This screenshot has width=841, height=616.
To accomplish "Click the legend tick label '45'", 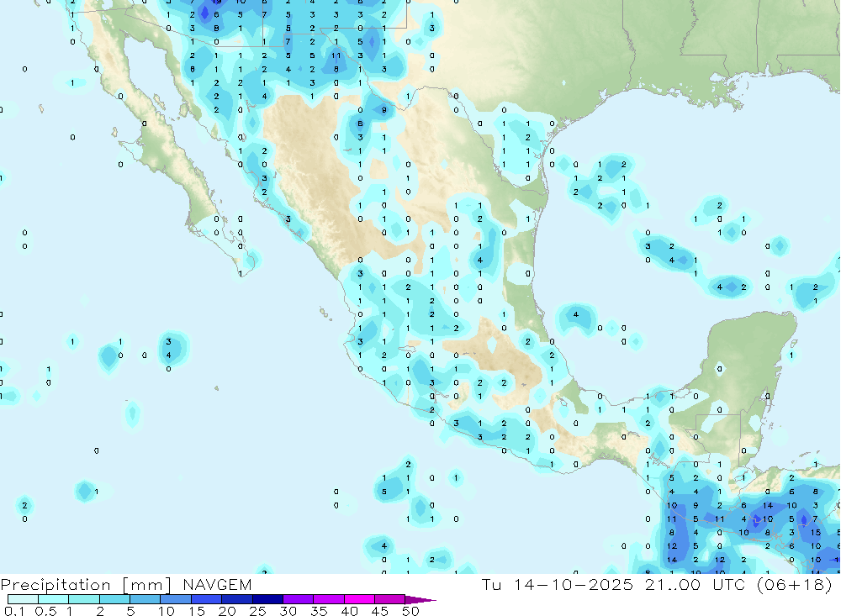I will [380, 611].
